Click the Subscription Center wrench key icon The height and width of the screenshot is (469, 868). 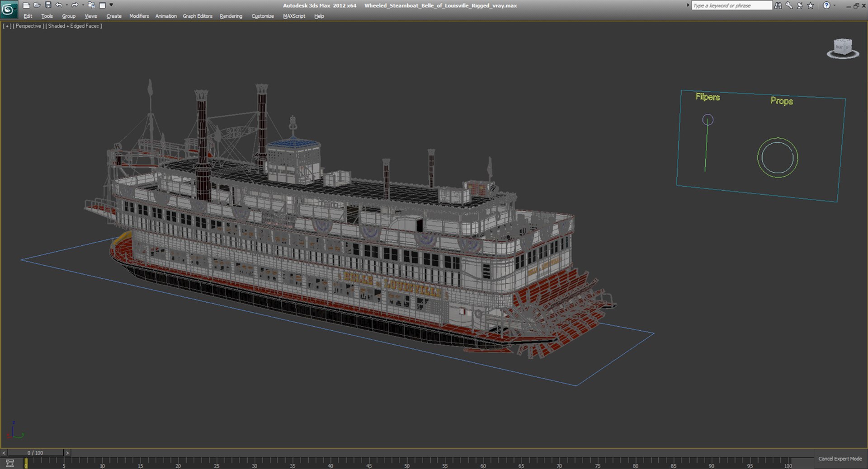coord(789,5)
